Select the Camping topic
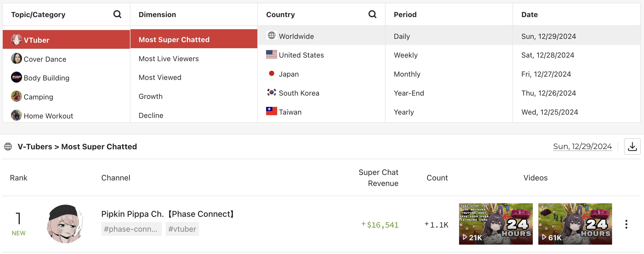 pos(66,97)
